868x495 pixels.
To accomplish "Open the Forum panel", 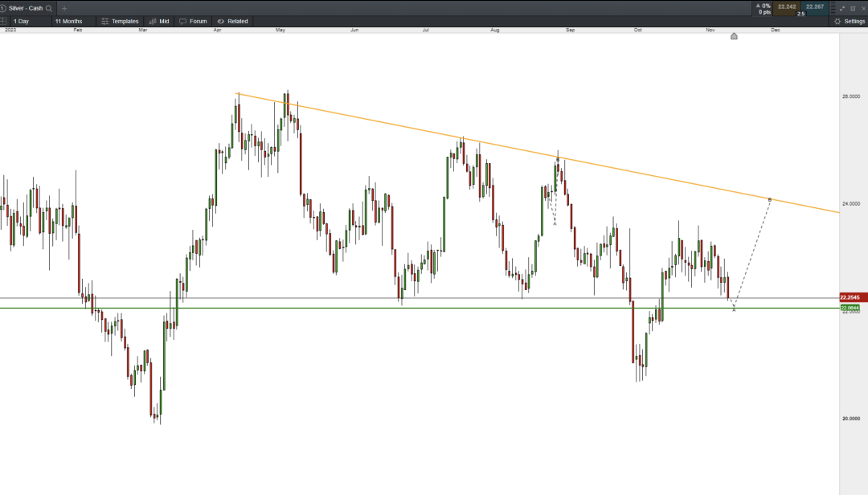I will (193, 21).
